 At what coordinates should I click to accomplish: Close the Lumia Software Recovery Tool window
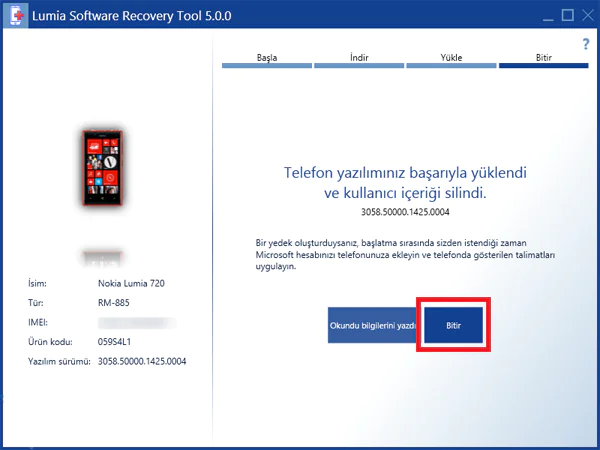tap(588, 15)
